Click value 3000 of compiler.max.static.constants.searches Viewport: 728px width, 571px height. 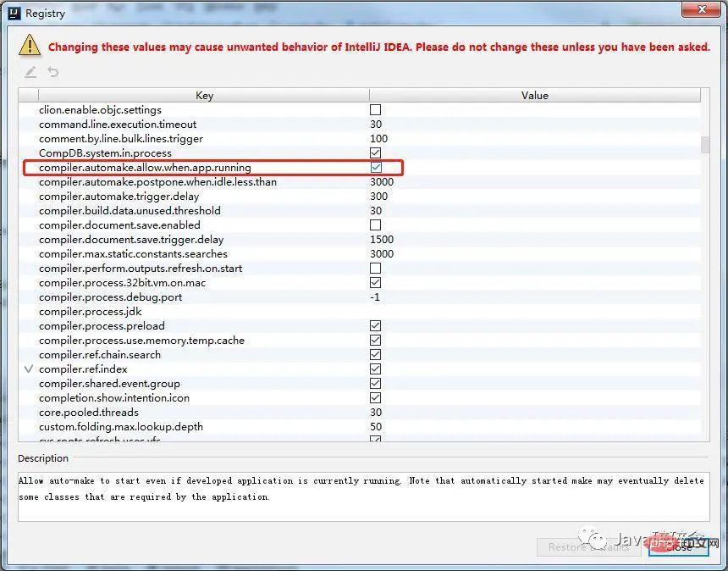click(382, 253)
